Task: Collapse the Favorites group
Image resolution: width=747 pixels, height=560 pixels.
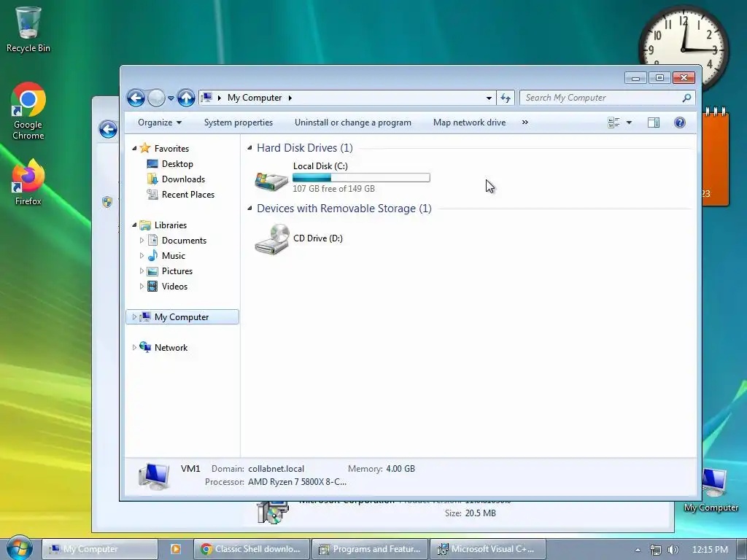Action: tap(134, 149)
